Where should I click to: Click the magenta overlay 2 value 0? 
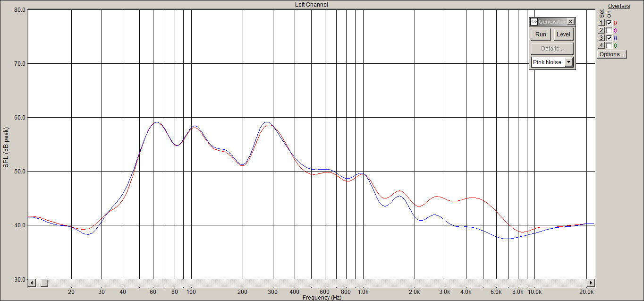[615, 31]
